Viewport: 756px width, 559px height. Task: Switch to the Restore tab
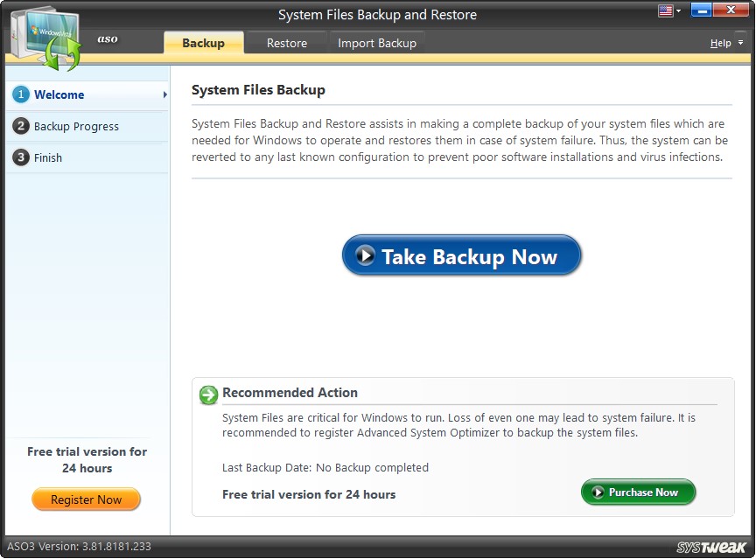[286, 41]
